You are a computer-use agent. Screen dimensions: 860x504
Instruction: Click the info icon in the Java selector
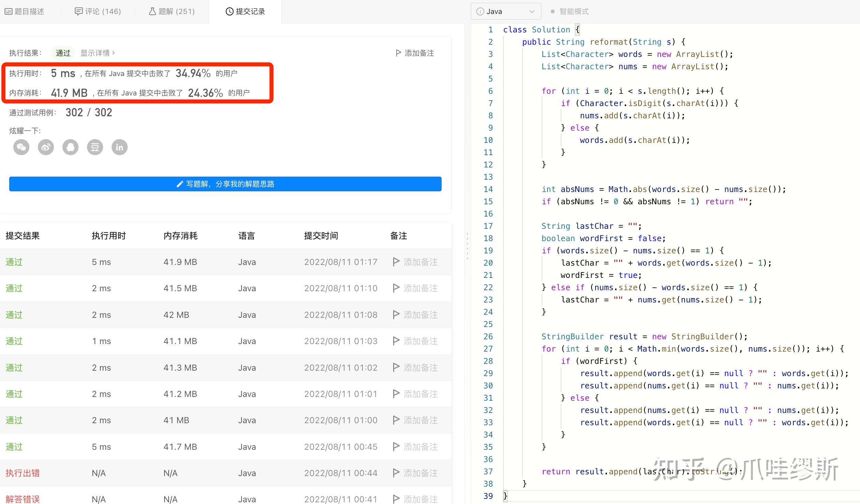click(x=481, y=11)
